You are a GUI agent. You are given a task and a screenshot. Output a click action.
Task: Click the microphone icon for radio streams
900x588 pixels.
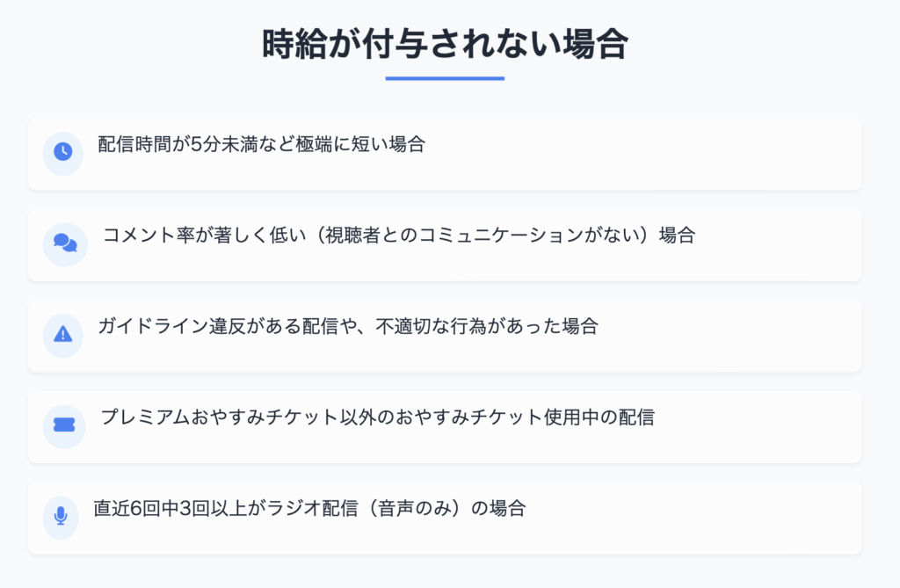coord(61,516)
